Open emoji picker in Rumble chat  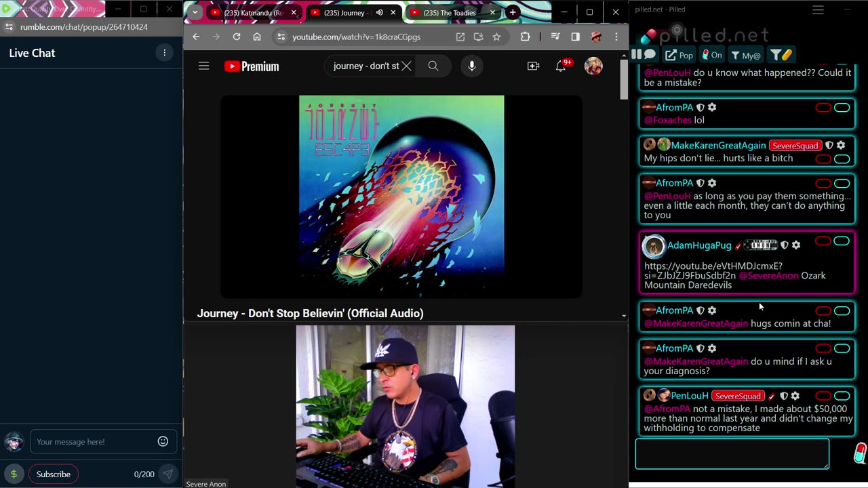click(163, 441)
